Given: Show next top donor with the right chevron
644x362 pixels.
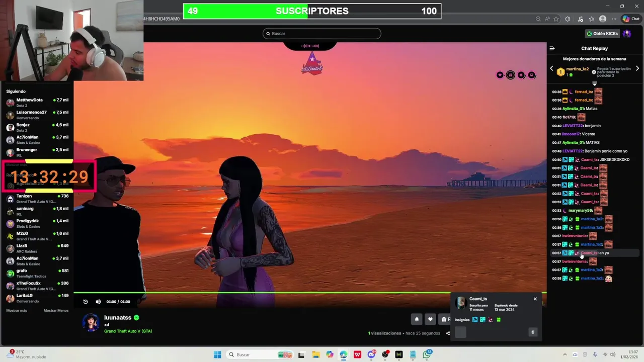Looking at the screenshot, I should (x=637, y=68).
